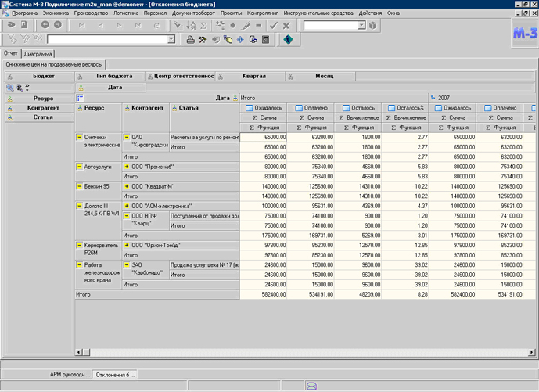This screenshot has width=539, height=392.
Task: Switch to АРМ руководи... window tab
Action: coord(70,375)
